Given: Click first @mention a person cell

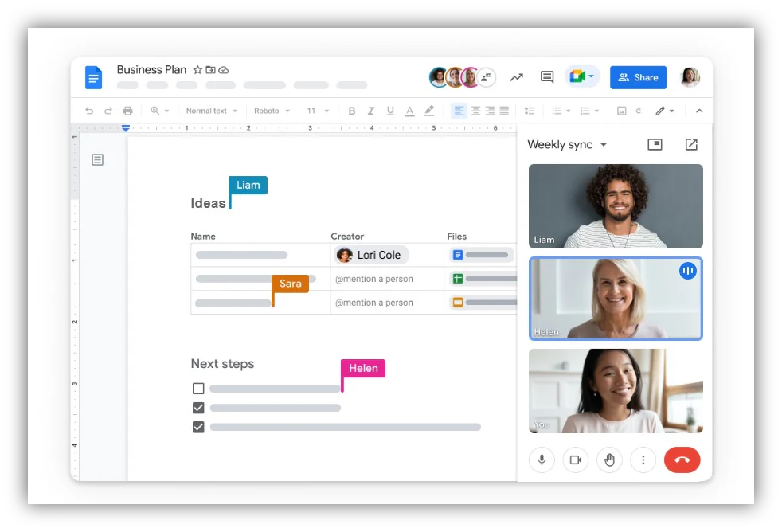Looking at the screenshot, I should 374,279.
